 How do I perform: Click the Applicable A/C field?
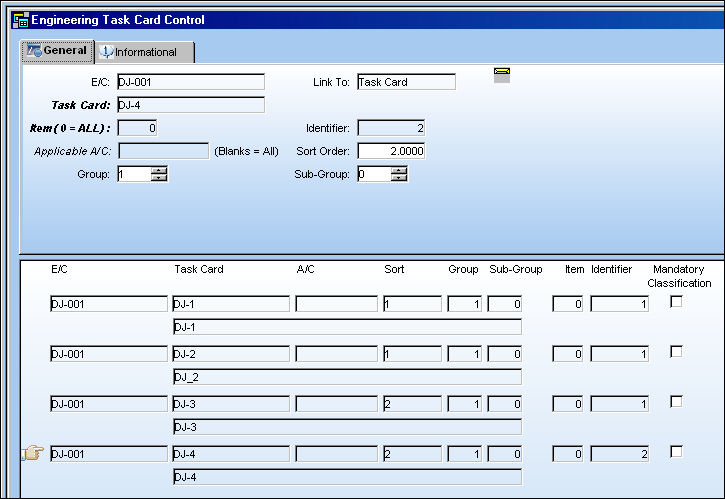click(x=164, y=151)
